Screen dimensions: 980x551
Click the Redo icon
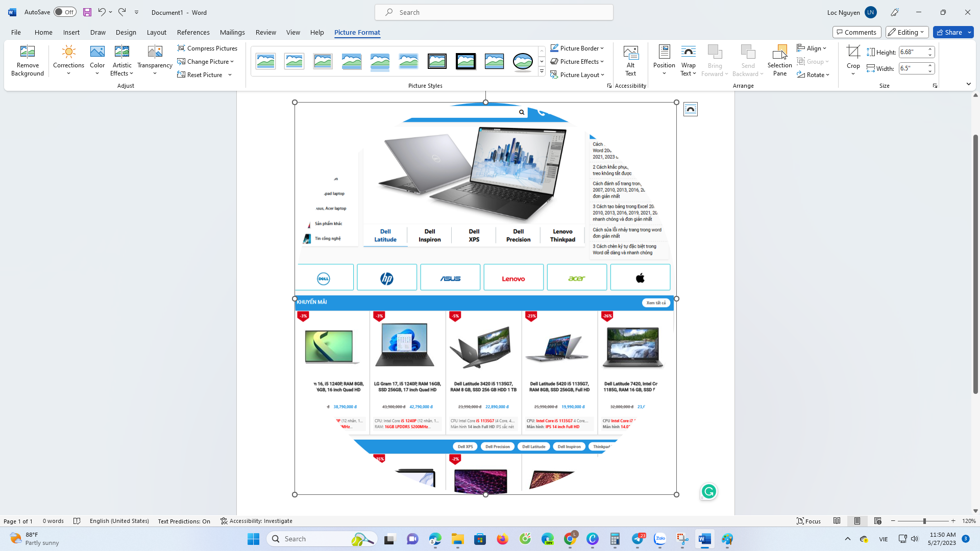click(122, 12)
